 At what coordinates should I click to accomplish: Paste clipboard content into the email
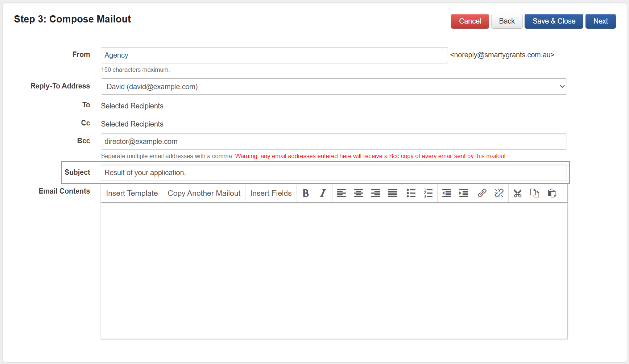552,193
